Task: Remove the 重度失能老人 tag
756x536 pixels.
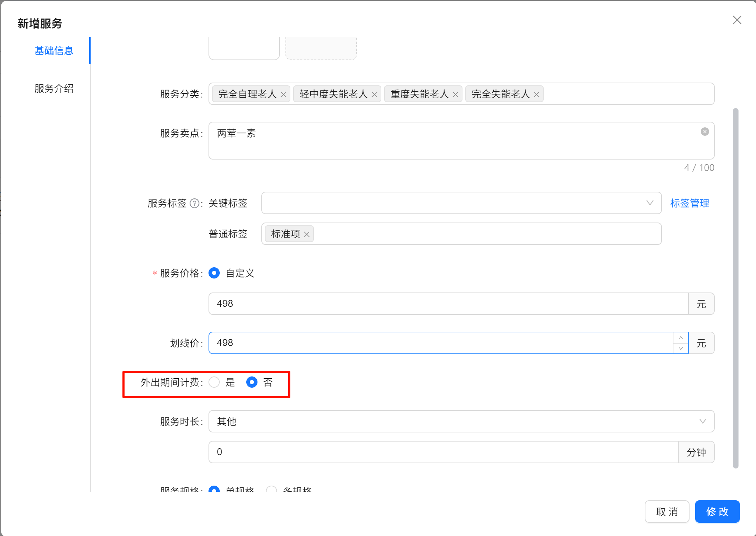Action: 455,94
